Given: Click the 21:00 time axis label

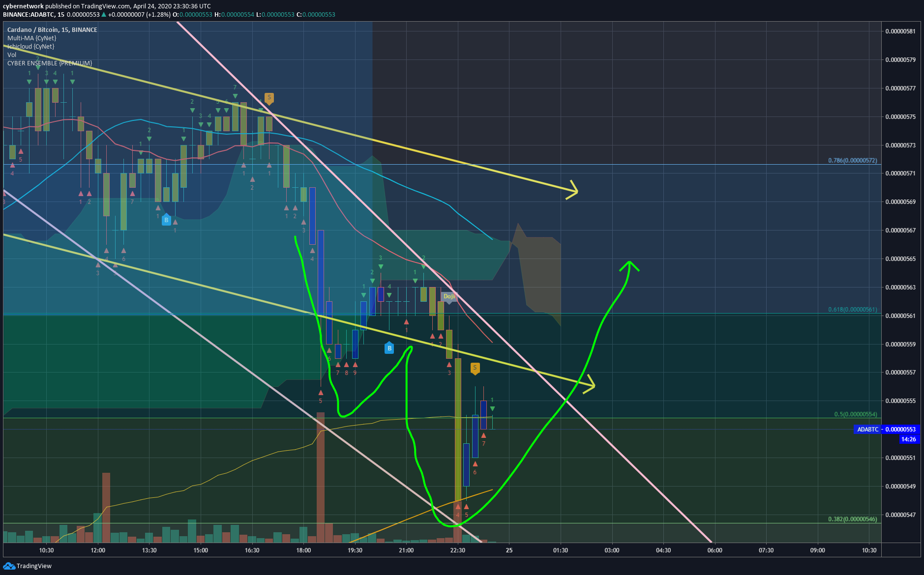Looking at the screenshot, I should [x=406, y=550].
